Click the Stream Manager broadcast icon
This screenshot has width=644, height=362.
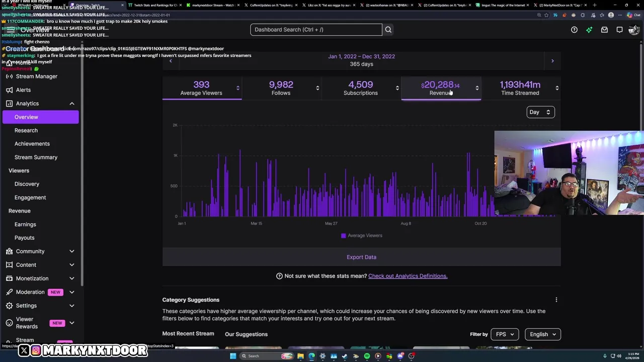pyautogui.click(x=9, y=76)
